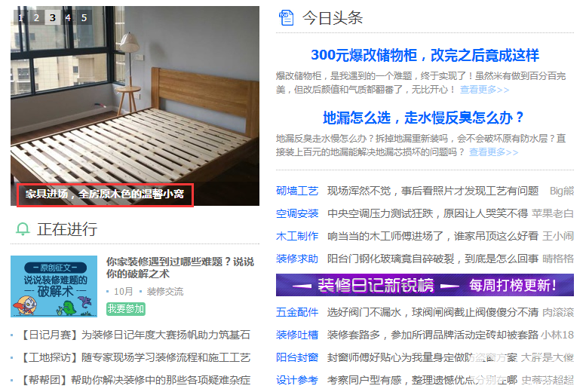586x392 pixels.
Task: Click 查看更多 under the 地漏 summary
Action: (x=493, y=152)
